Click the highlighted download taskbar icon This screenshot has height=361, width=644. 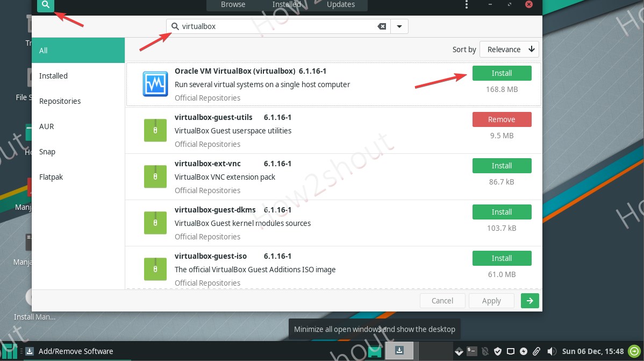click(399, 351)
